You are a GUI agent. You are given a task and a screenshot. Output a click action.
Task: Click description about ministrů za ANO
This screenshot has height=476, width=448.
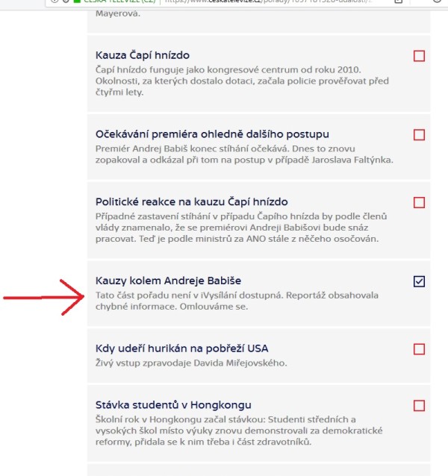point(241,228)
